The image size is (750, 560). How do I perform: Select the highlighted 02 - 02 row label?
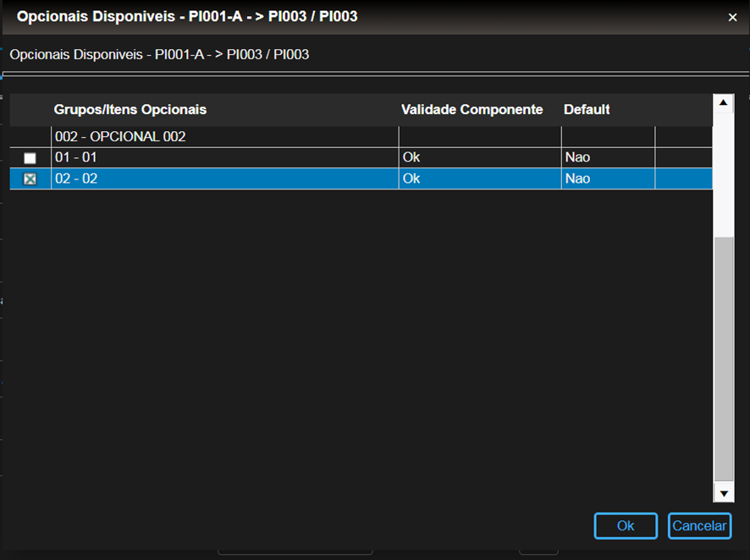coord(75,178)
